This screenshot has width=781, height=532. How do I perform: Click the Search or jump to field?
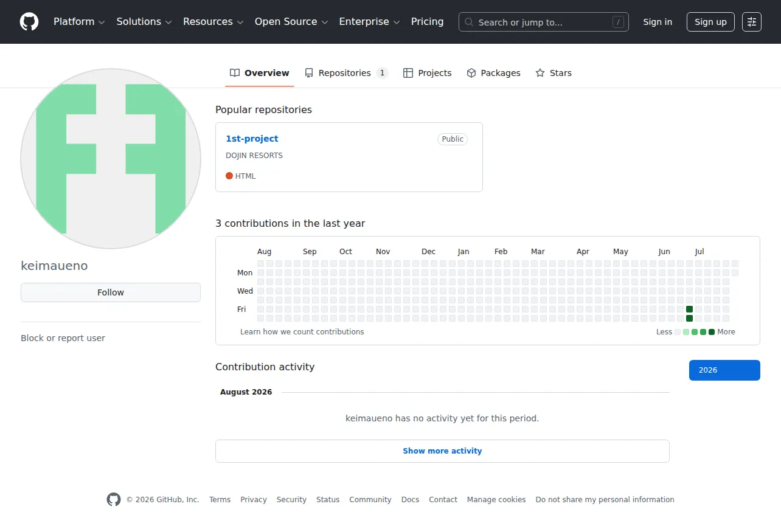[x=544, y=22]
